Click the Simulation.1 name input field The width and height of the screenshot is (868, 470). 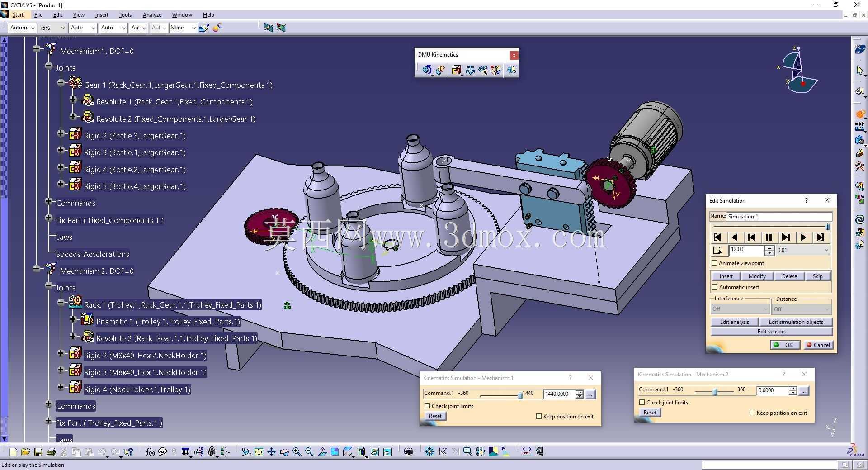click(778, 216)
